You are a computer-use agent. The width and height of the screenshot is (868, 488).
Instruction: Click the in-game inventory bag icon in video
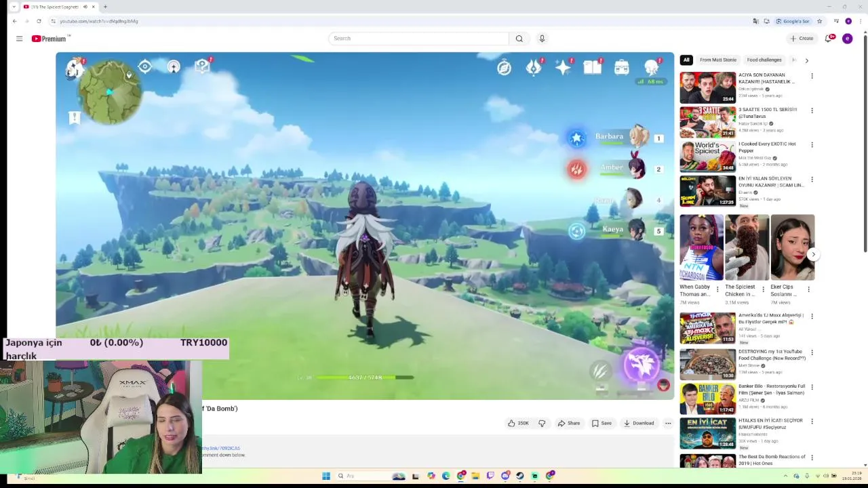pyautogui.click(x=622, y=67)
